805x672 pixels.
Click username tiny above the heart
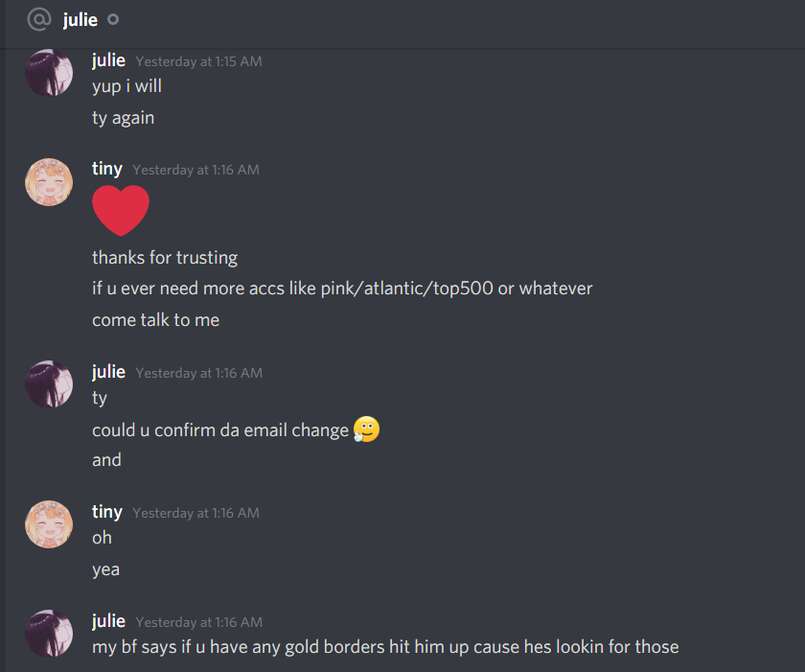107,169
